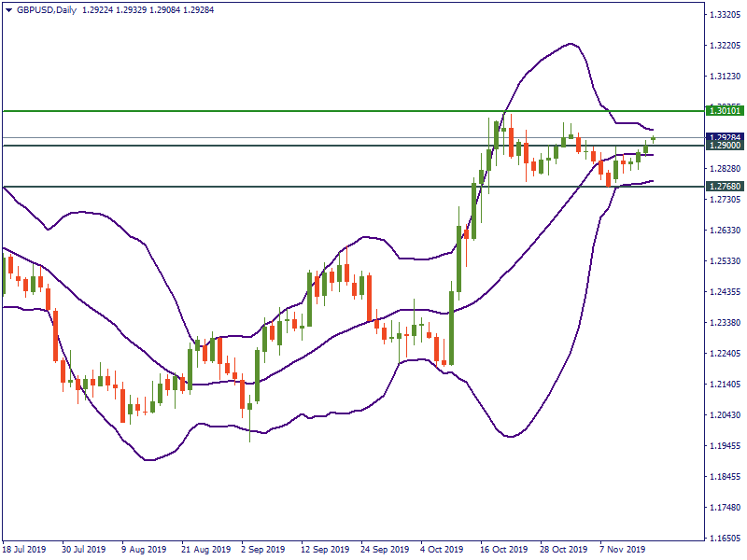Click the 1.16505 price on the scale

coord(725,539)
